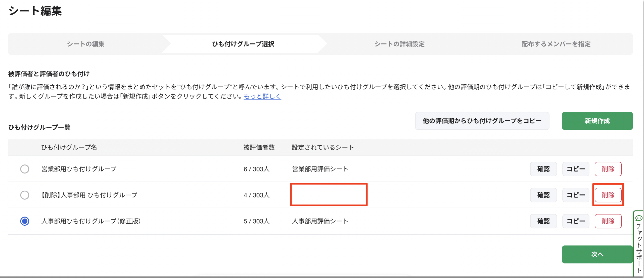Create a new group with 新規作成

pyautogui.click(x=597, y=121)
